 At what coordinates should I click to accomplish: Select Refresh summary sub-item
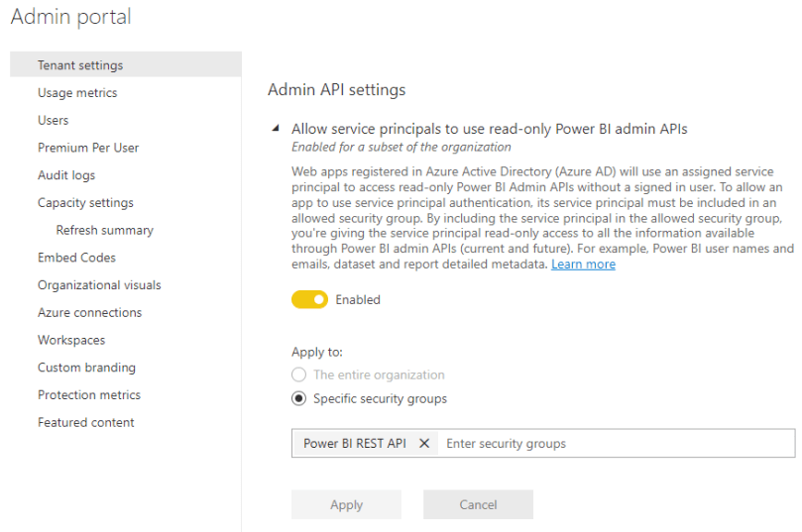(104, 230)
